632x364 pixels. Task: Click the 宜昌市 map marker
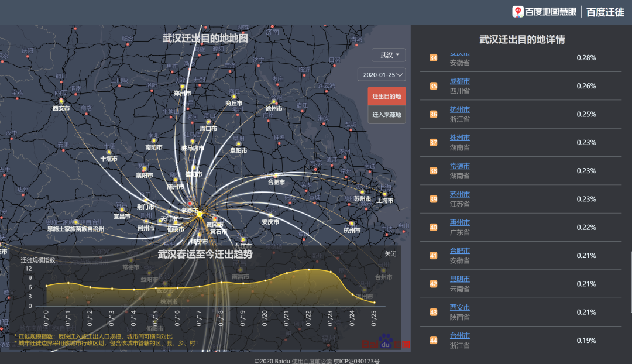122,210
